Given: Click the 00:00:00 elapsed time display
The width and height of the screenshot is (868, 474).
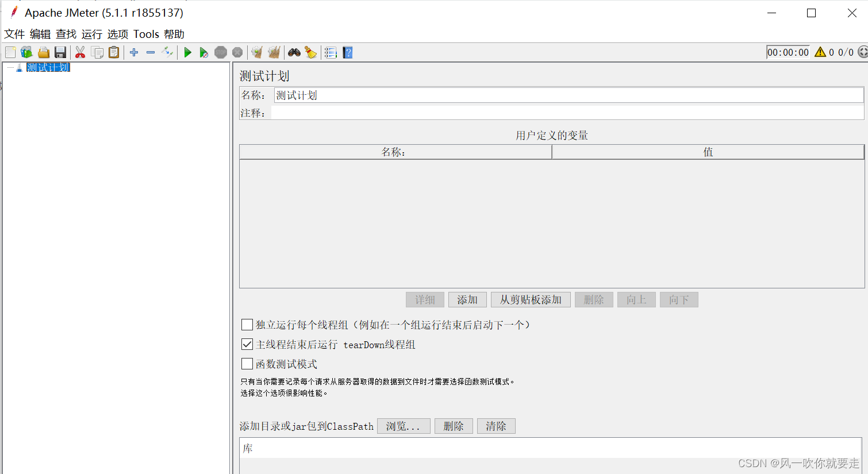Looking at the screenshot, I should pos(788,52).
